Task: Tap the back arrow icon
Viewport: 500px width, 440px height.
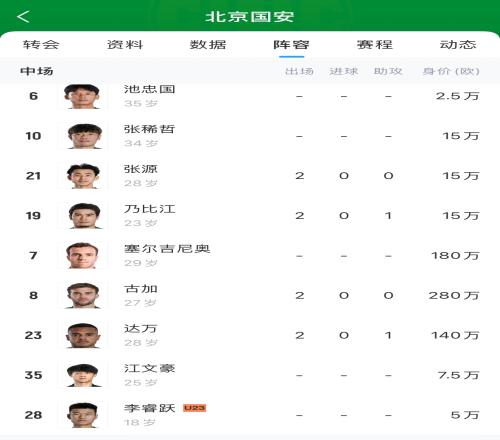Action: click(x=23, y=16)
